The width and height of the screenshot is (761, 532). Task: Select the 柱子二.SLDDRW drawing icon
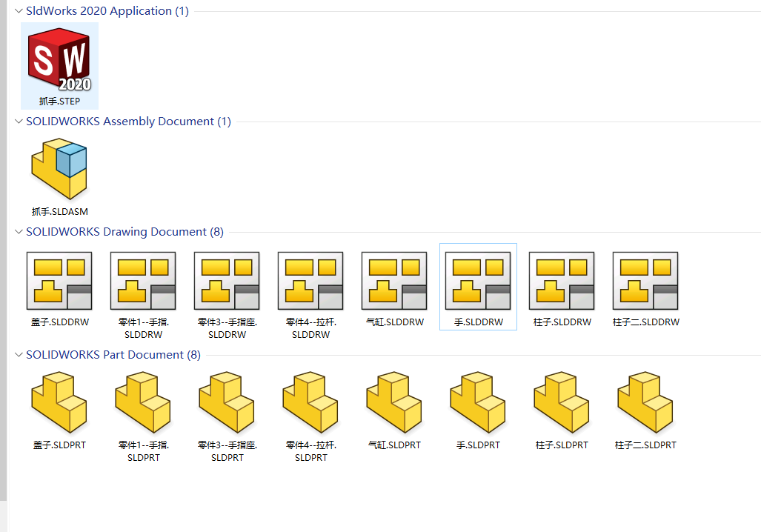645,281
